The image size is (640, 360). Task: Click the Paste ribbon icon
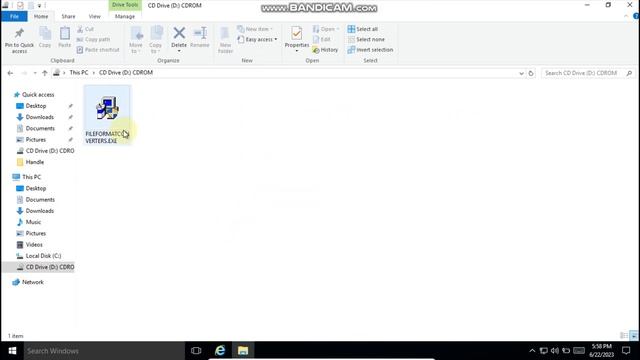click(64, 38)
